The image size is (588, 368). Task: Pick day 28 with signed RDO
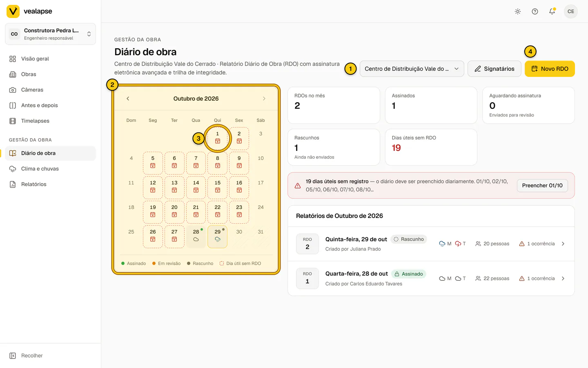pyautogui.click(x=196, y=236)
